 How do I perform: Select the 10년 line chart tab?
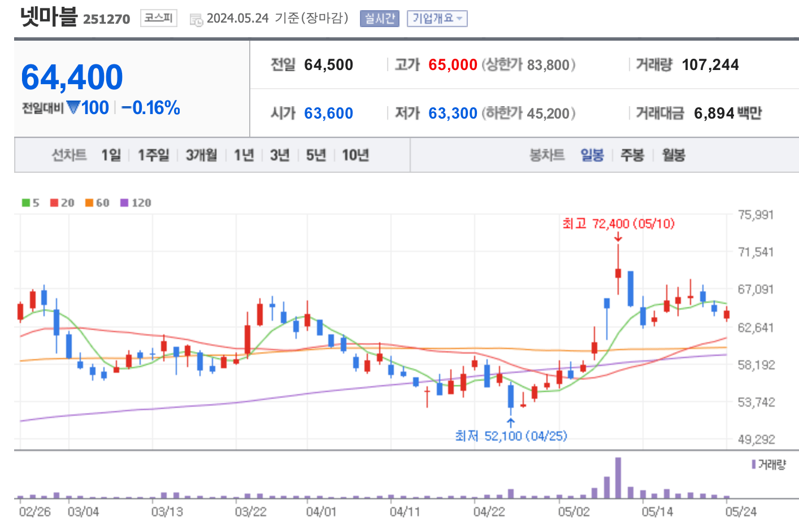355,155
